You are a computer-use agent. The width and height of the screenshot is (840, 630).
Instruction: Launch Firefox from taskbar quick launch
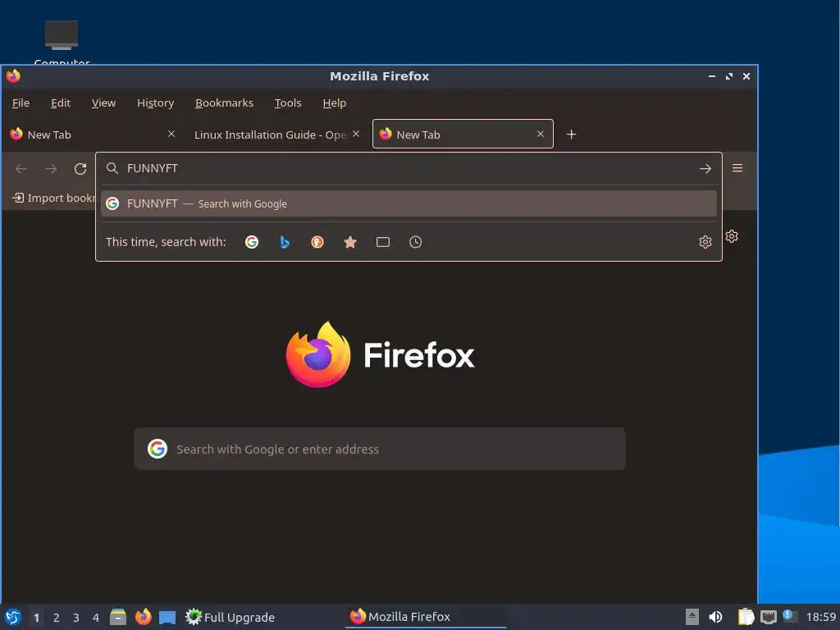[143, 617]
